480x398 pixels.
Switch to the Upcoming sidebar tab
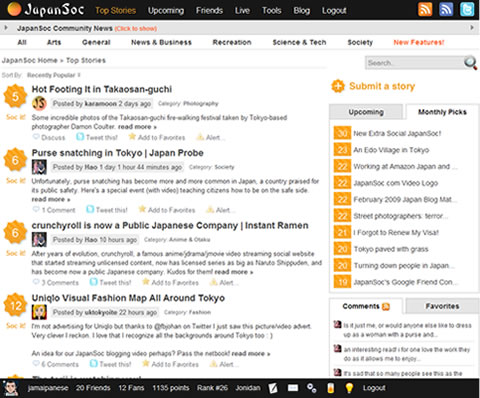pos(366,112)
